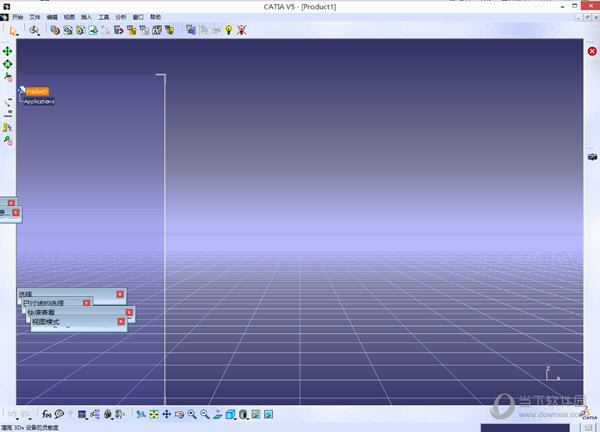Viewport: 600px width, 432px height.
Task: Click the Smart Move icon on left toolbar
Action: click(8, 77)
